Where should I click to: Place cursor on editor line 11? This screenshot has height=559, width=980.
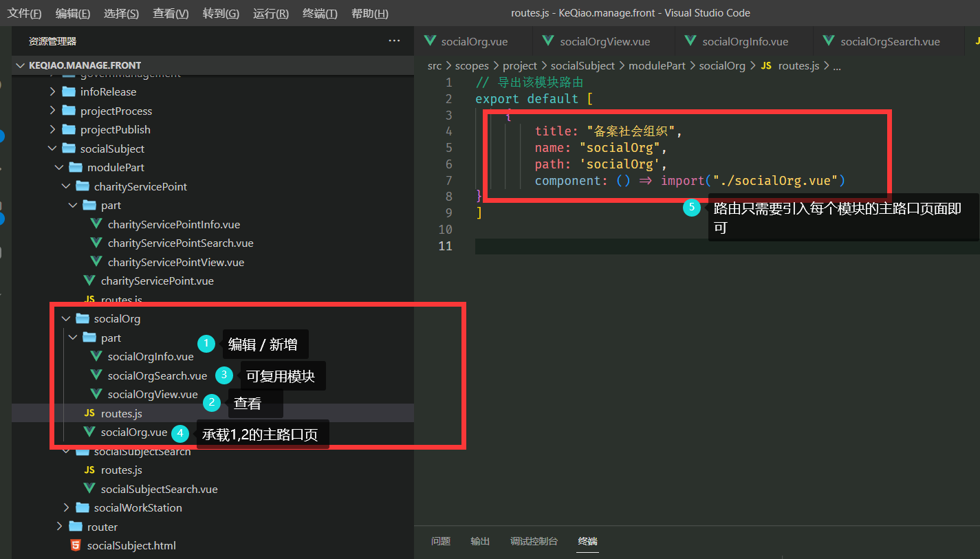[619, 246]
